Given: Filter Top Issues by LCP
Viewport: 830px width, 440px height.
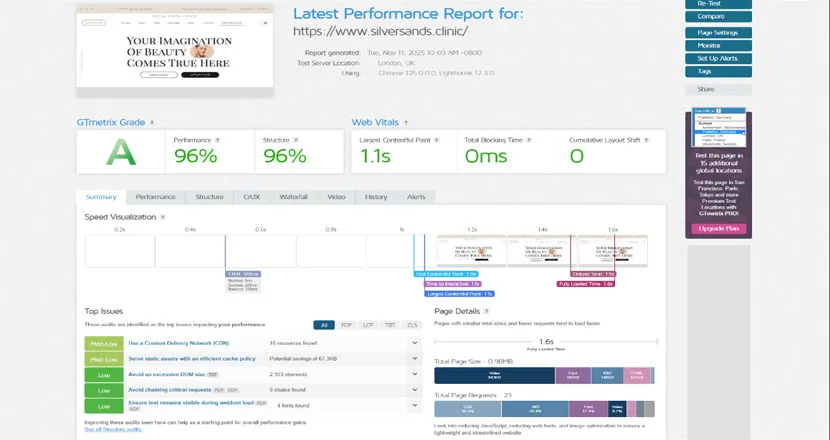Looking at the screenshot, I should point(366,325).
